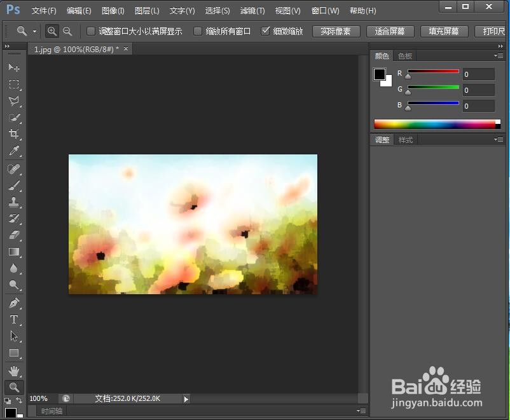The height and width of the screenshot is (420, 510).
Task: Open the 窗口(W) menu
Action: [325, 11]
